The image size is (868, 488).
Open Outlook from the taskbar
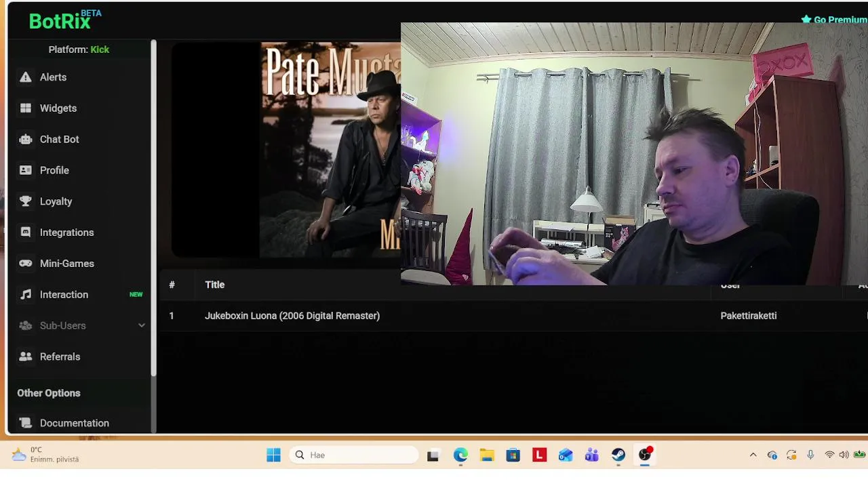coord(566,455)
